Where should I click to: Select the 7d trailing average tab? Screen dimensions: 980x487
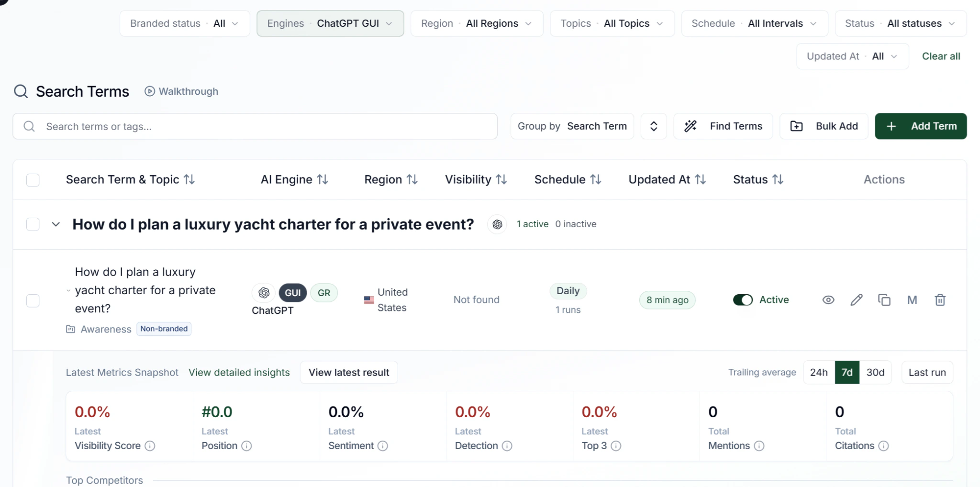[x=847, y=373]
